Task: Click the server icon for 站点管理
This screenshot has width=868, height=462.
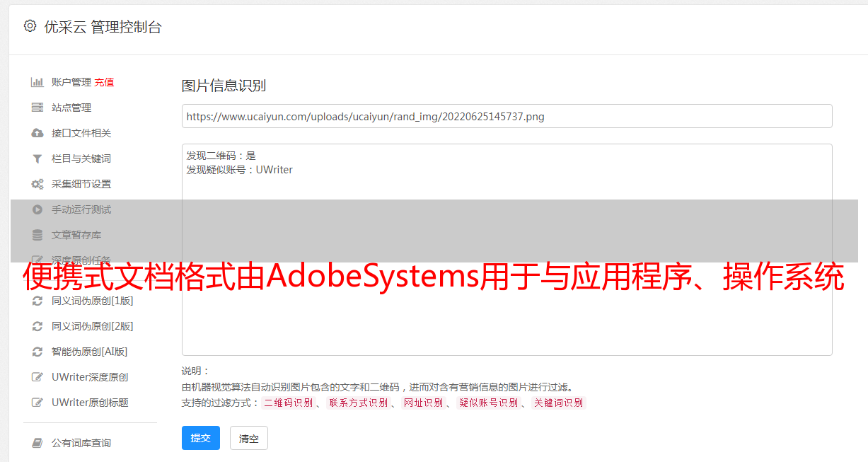Action: 37,108
